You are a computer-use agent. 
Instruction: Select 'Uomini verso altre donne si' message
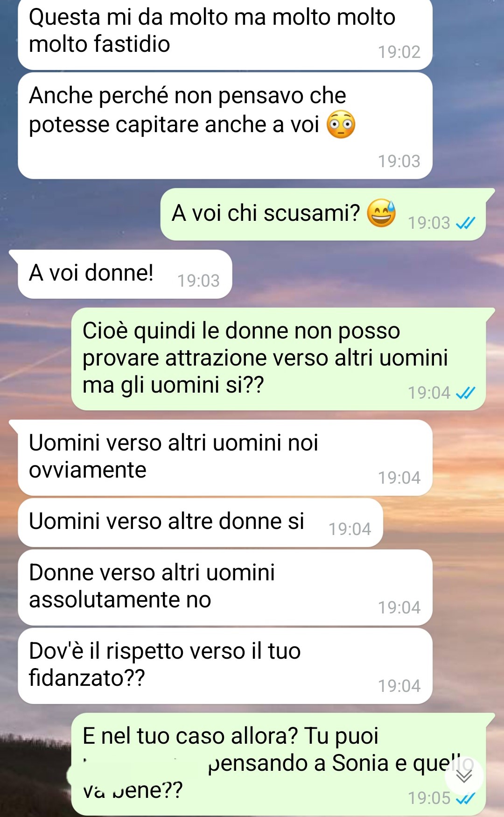(x=200, y=522)
